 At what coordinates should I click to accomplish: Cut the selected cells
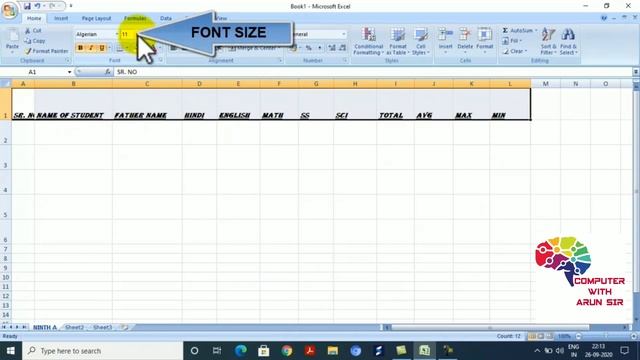(33, 31)
